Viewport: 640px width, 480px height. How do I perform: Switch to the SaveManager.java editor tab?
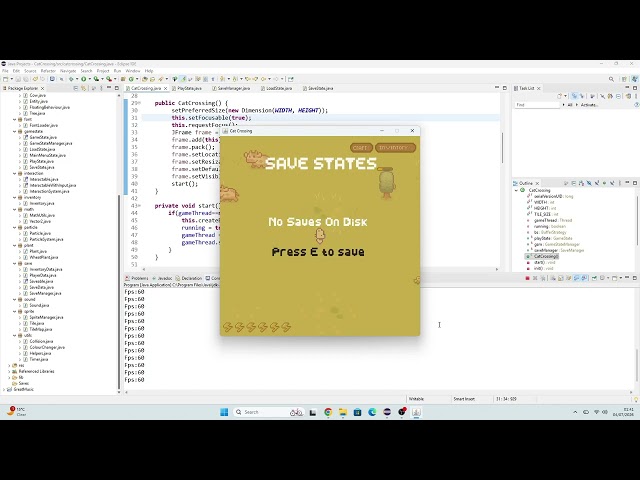coord(231,88)
